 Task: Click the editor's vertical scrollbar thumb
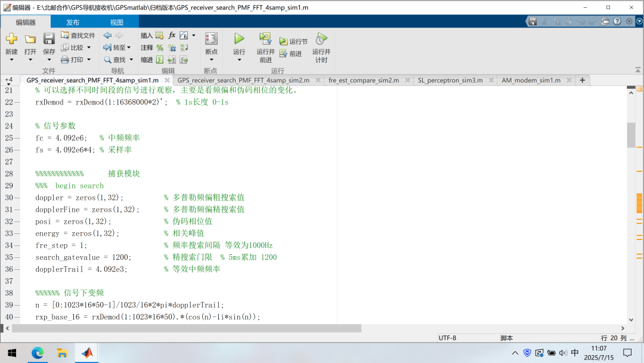tap(631, 134)
